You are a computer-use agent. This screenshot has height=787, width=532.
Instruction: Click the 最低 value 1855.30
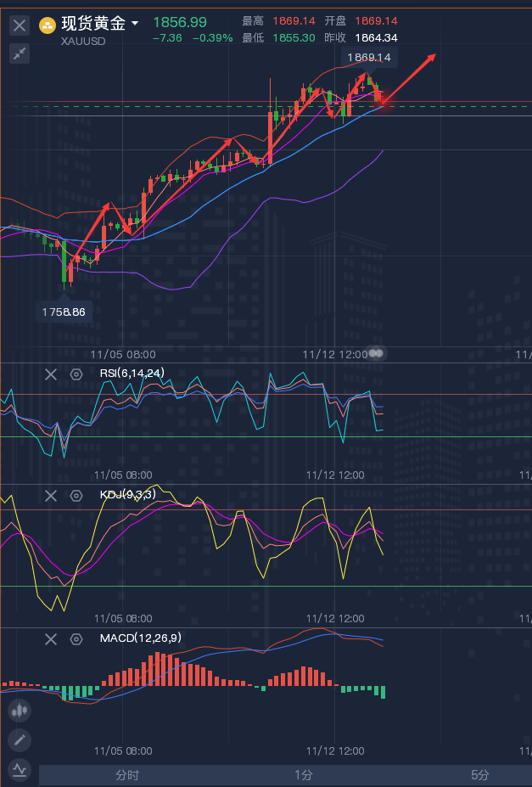tap(294, 38)
